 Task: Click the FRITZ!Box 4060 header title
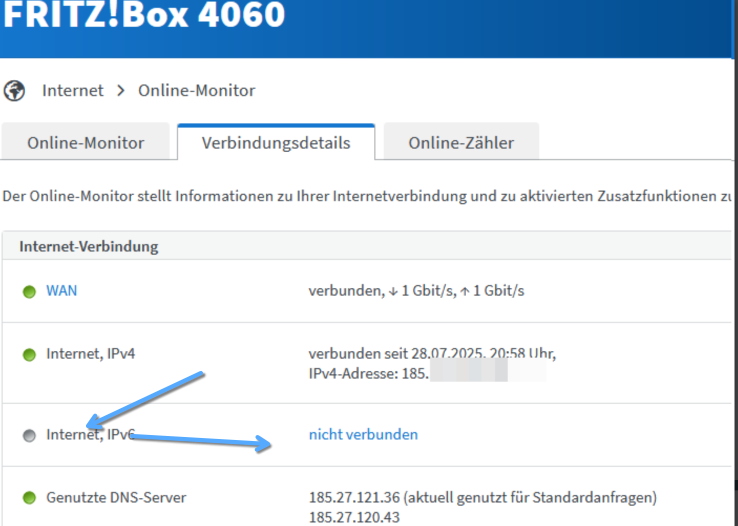[x=143, y=16]
